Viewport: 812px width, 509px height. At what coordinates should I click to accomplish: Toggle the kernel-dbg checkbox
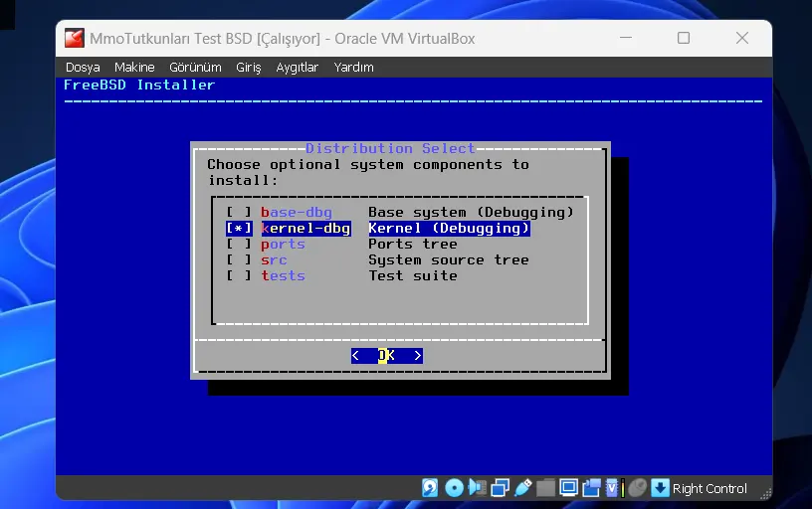click(239, 228)
